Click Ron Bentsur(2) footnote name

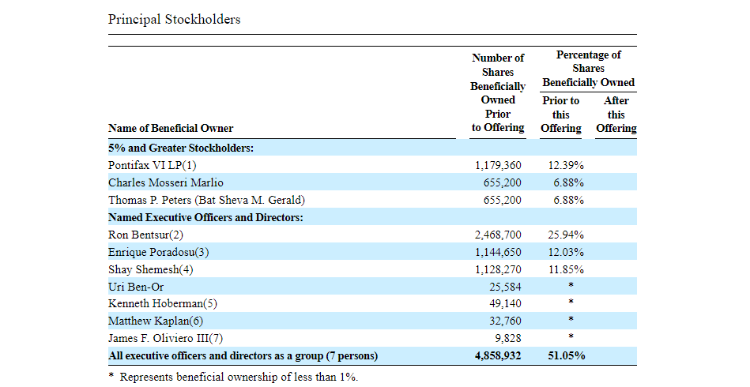[145, 235]
